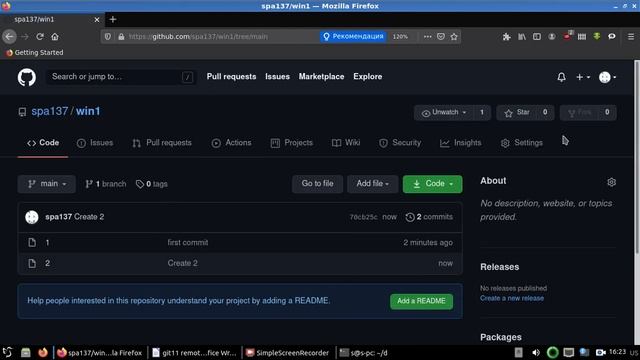The image size is (640, 360).
Task: Open the file named 1
Action: 47,243
